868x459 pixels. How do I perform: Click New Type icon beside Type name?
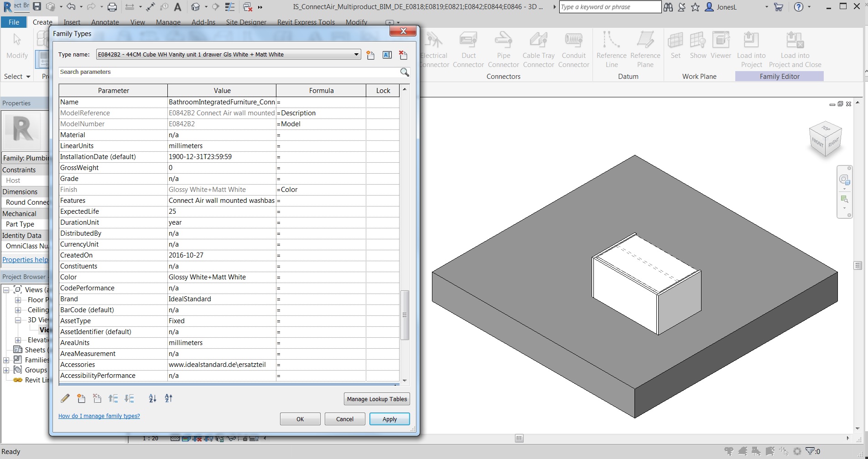[370, 55]
